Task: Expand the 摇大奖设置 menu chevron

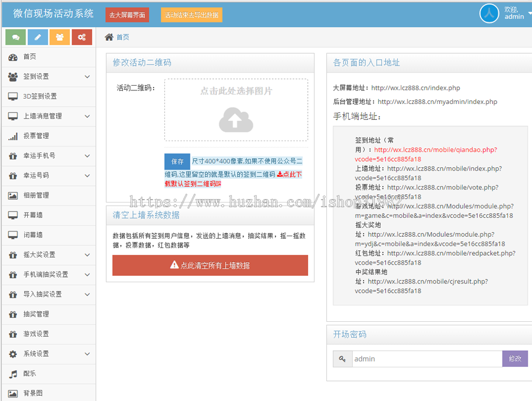Action: click(87, 255)
